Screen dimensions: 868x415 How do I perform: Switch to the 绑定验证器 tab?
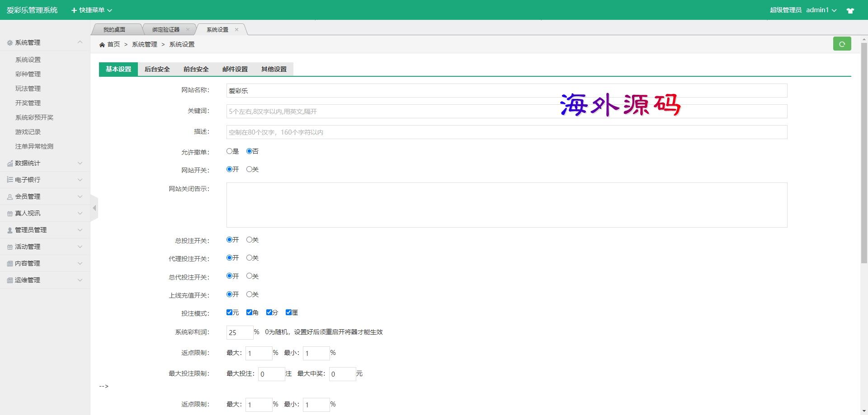pos(166,29)
